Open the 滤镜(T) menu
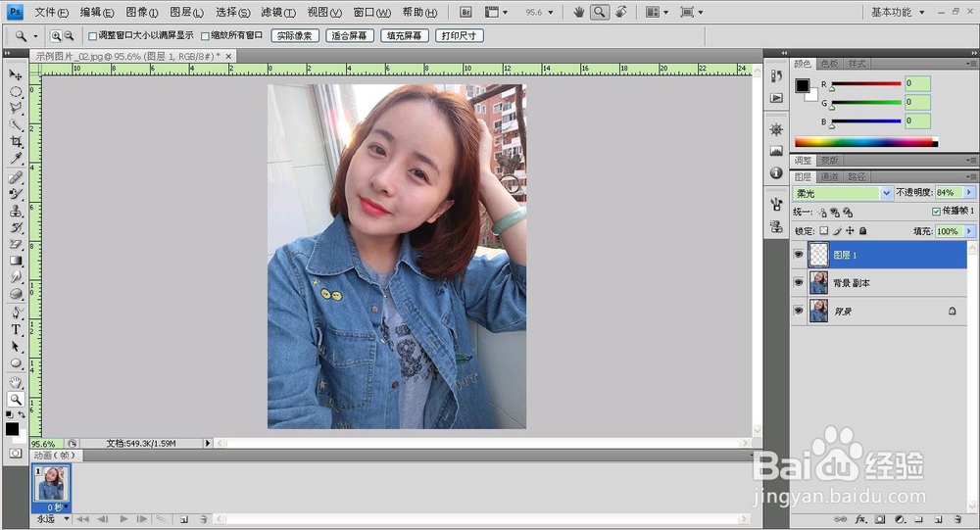The width and height of the screenshot is (980, 530). [x=278, y=12]
